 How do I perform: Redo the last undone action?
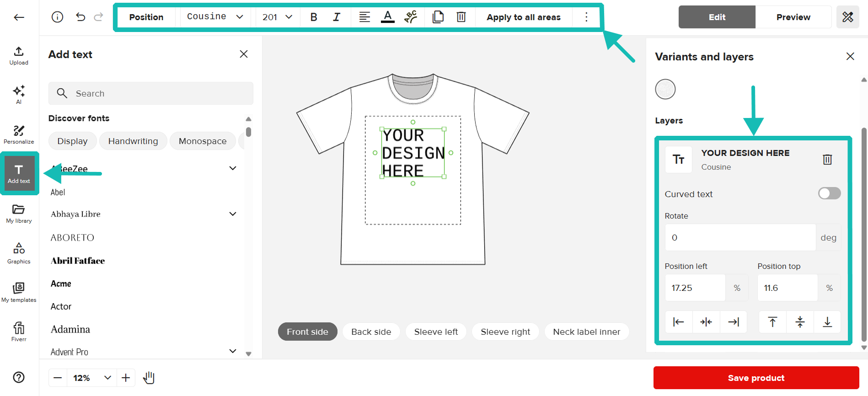[98, 17]
